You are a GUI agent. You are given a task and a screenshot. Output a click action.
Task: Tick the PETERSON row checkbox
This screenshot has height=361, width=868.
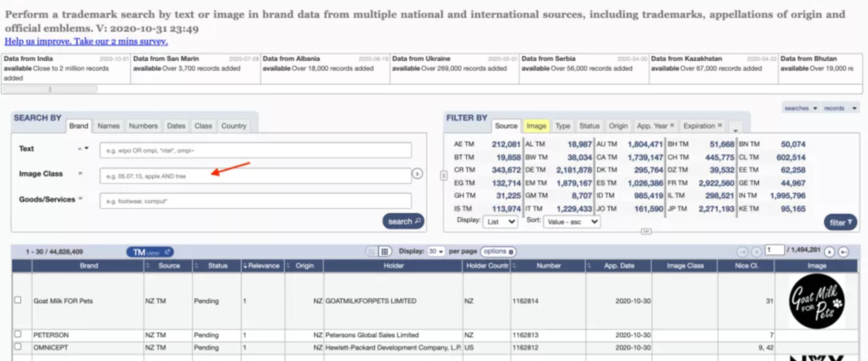18,334
